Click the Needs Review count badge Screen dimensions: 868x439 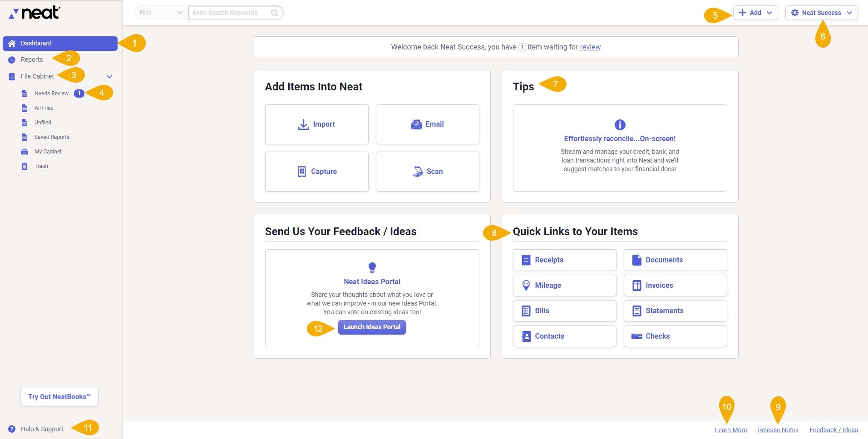[79, 93]
